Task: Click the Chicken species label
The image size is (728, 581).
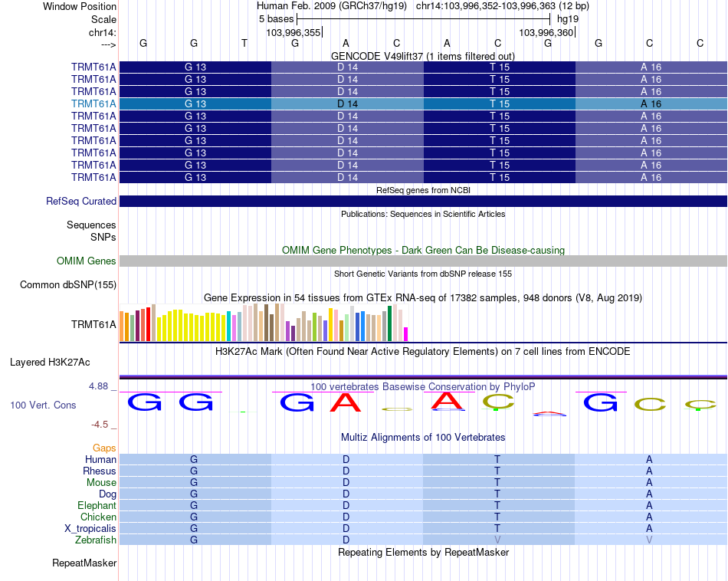Action: coord(98,517)
